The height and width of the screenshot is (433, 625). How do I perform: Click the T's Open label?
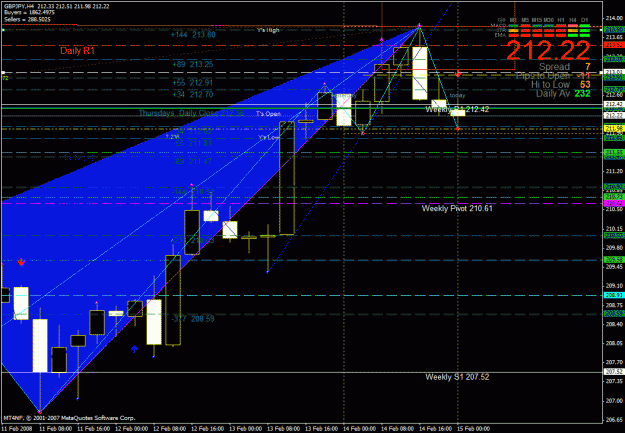pos(268,114)
